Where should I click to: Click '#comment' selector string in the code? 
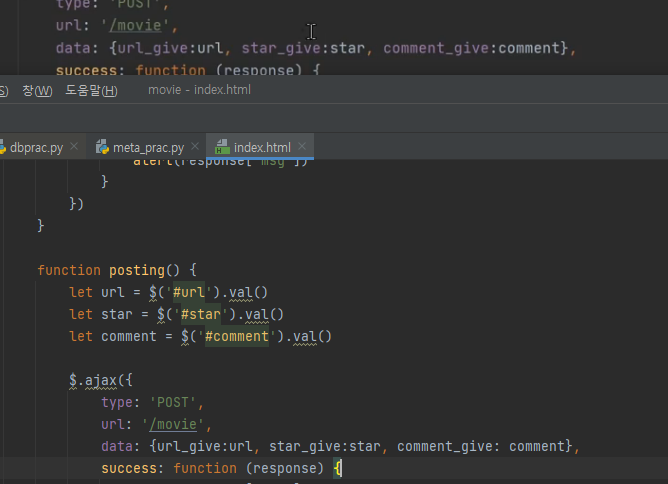(x=237, y=337)
